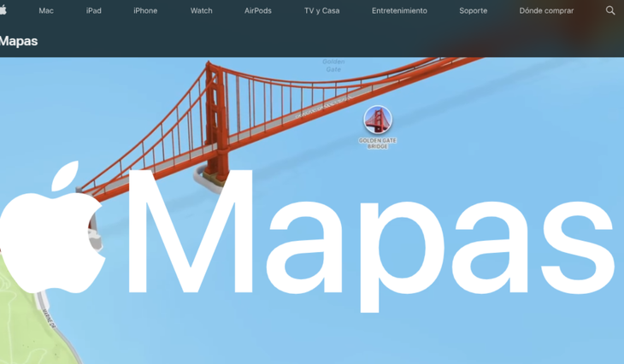Open the TV y Casa menu item
This screenshot has width=624, height=364.
(x=322, y=11)
